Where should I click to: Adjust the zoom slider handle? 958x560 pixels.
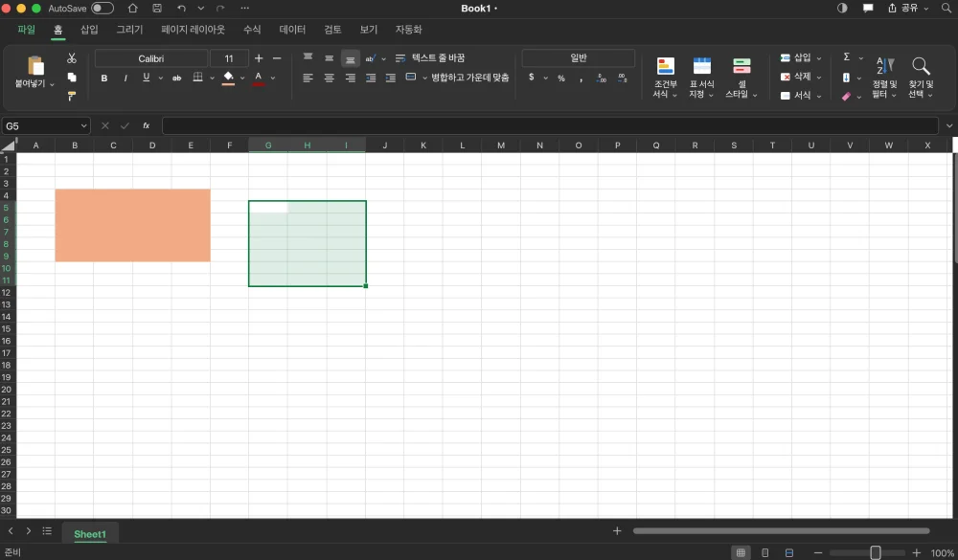click(876, 552)
